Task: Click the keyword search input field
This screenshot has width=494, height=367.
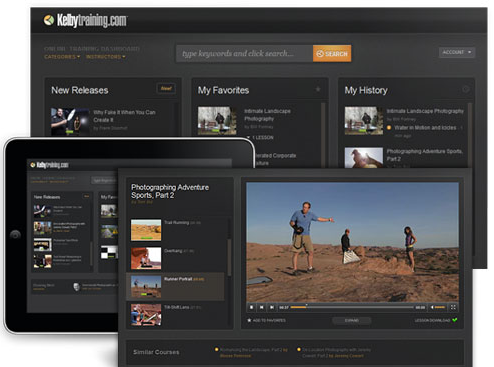Action: click(x=244, y=53)
